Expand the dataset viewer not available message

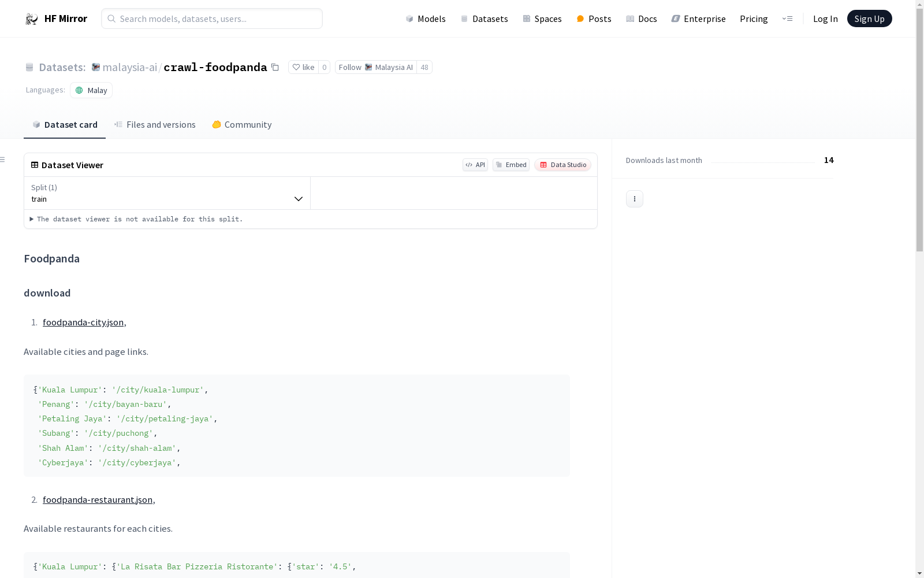136,219
